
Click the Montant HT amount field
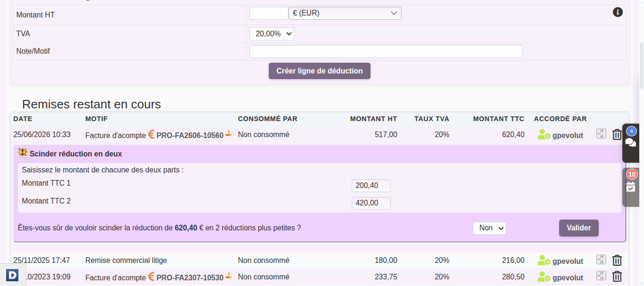click(269, 13)
